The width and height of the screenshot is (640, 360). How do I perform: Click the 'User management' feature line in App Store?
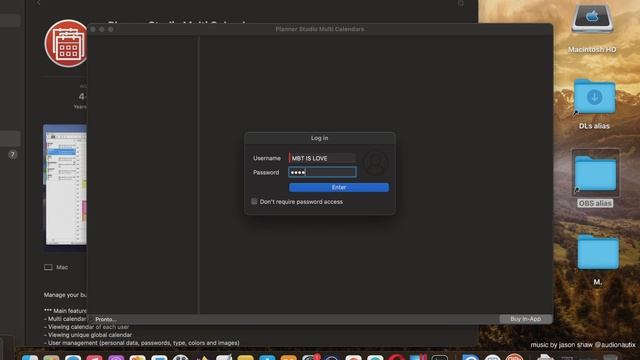tap(142, 343)
